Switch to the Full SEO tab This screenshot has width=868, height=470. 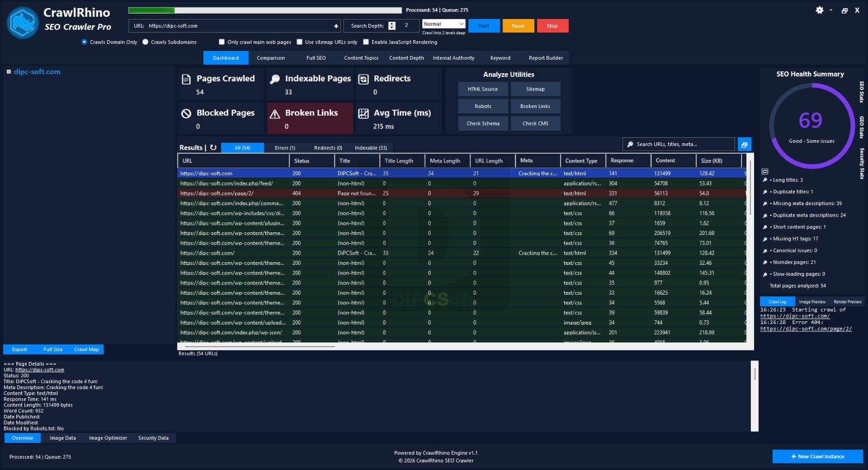(316, 58)
